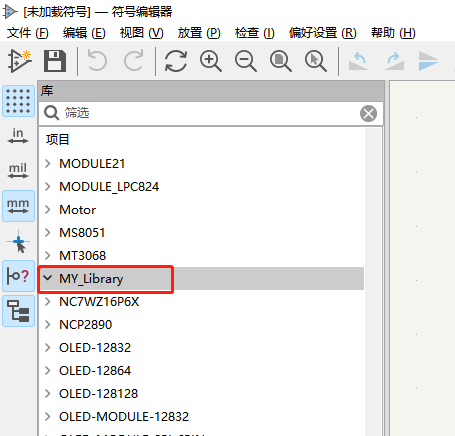
Task: Open the 偏好设置 (R) menu
Action: click(323, 33)
